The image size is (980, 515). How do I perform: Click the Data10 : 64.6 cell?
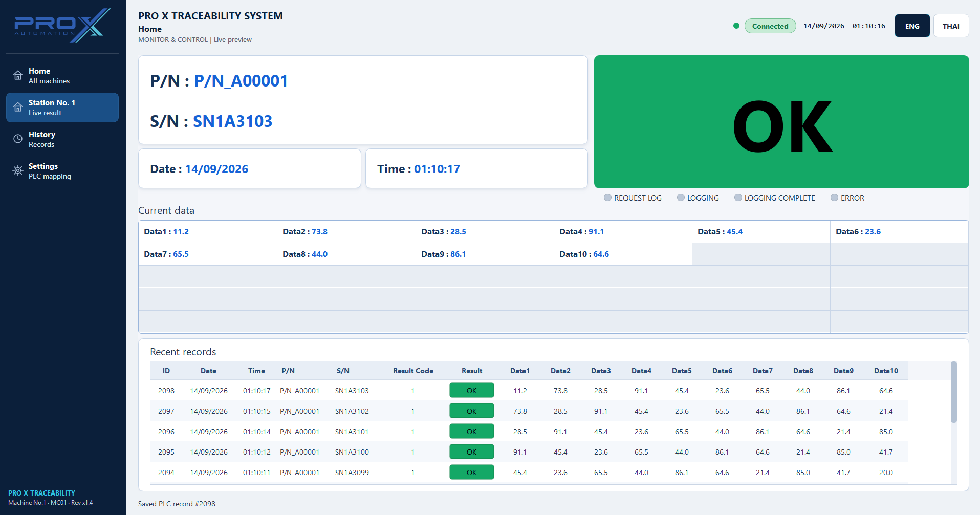[x=623, y=254]
